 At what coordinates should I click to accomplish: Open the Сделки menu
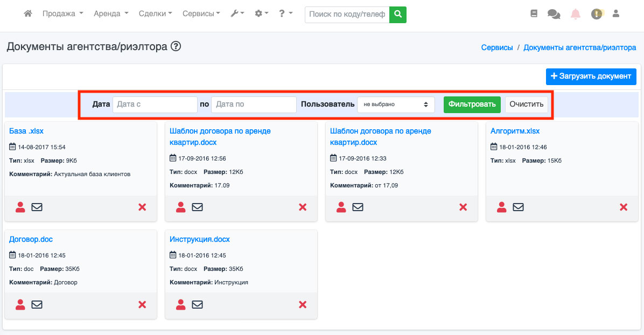pyautogui.click(x=155, y=14)
